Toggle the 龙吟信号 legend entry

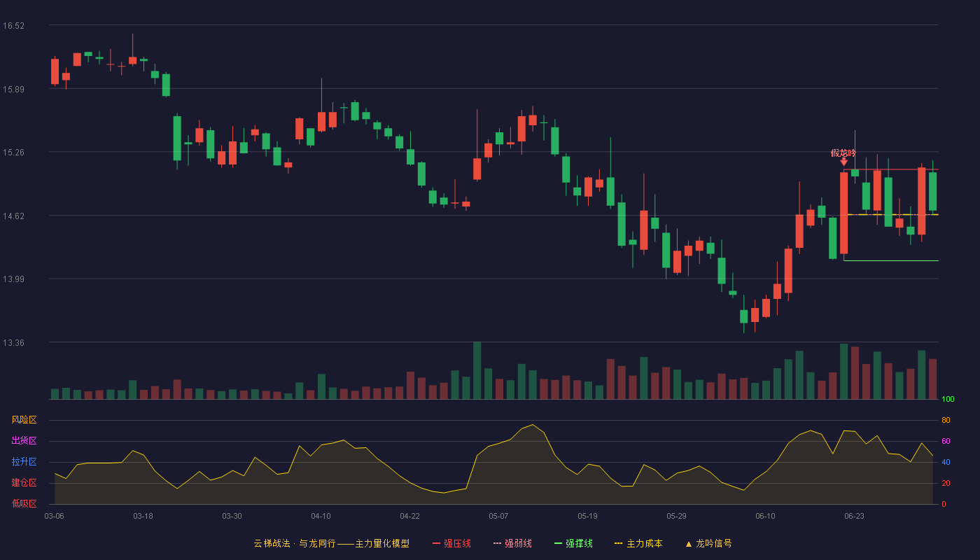[x=708, y=543]
